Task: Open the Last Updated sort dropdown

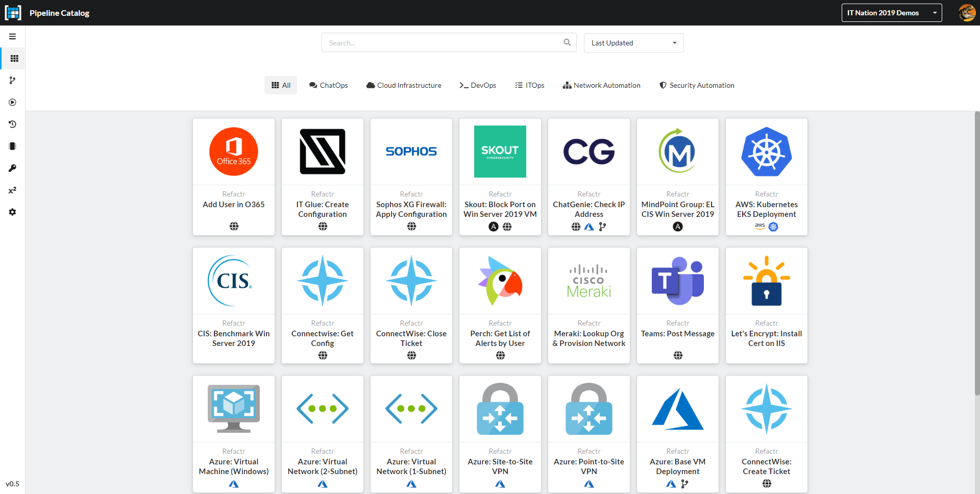Action: [x=634, y=43]
